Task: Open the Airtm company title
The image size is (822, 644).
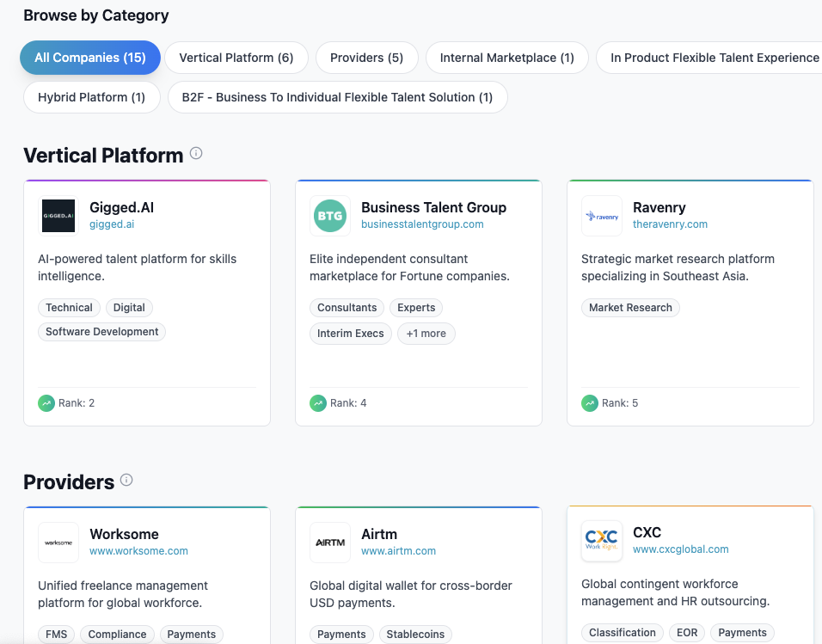Action: tap(379, 535)
